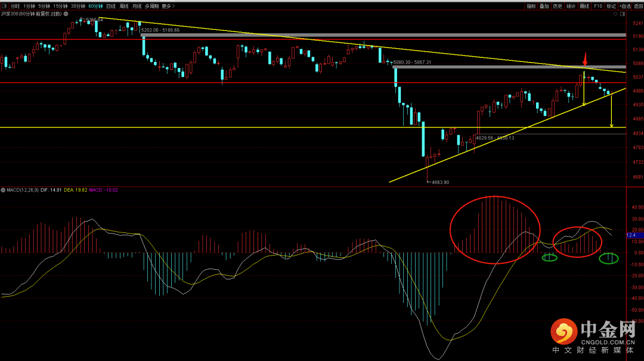Click the panel layout icon at chart top-right
The width and height of the screenshot is (644, 361).
(622, 14)
